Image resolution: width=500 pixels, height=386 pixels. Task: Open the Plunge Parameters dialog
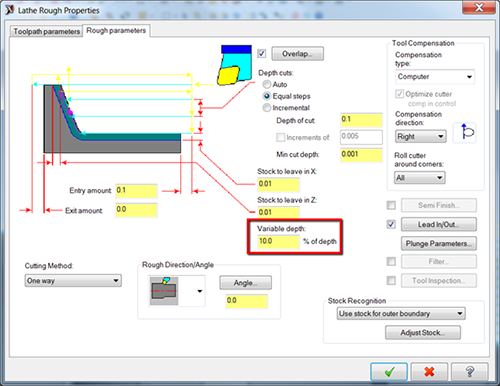tap(439, 244)
